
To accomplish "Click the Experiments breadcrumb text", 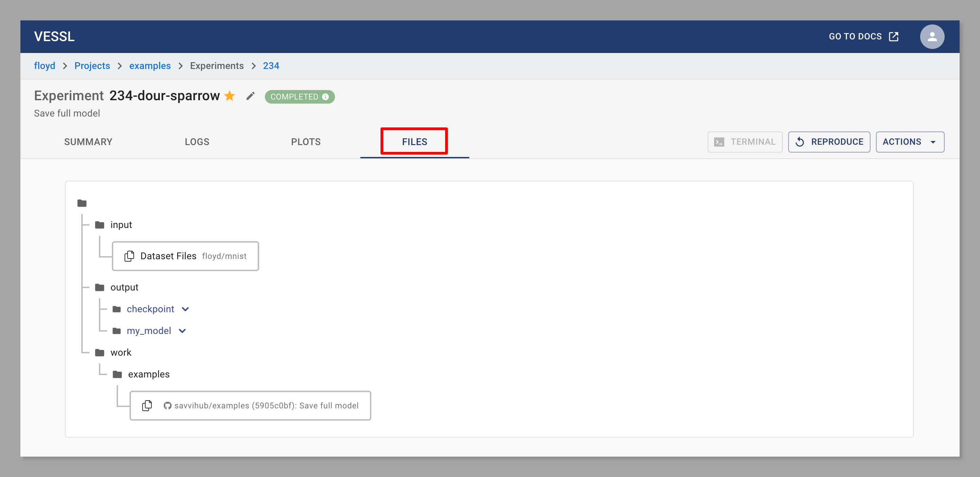I will 217,66.
